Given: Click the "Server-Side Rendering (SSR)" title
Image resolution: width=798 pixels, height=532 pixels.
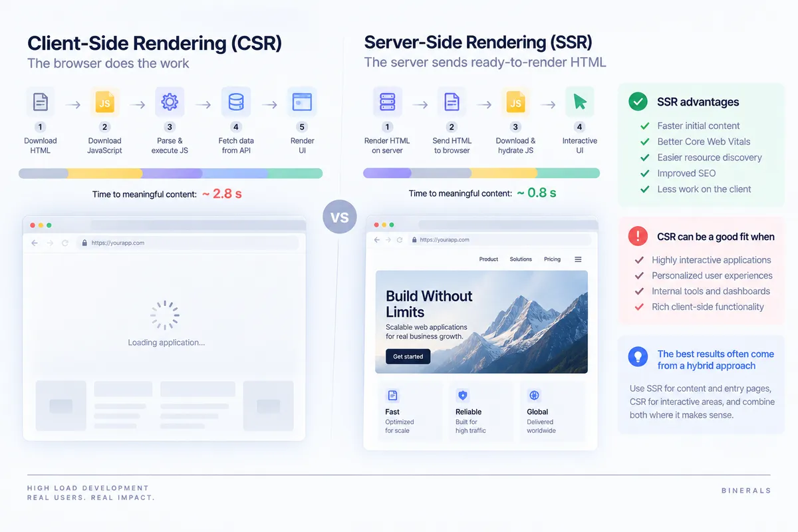Looking at the screenshot, I should tap(478, 43).
